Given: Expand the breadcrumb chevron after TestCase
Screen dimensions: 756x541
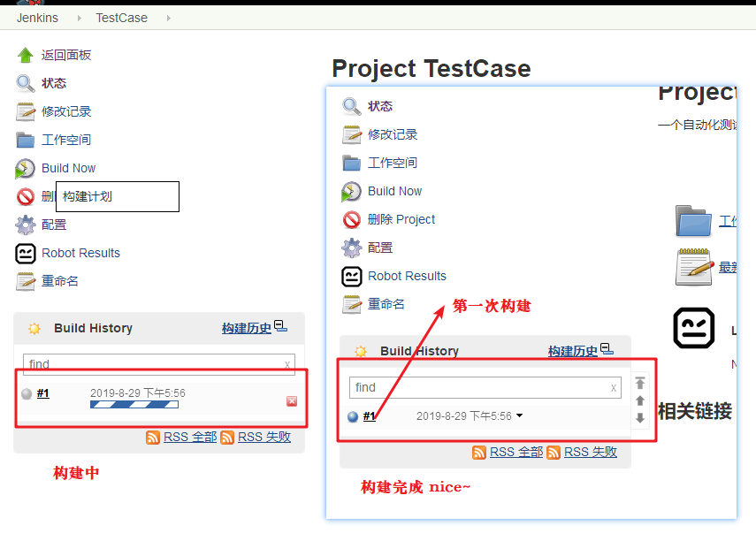Looking at the screenshot, I should click(168, 17).
